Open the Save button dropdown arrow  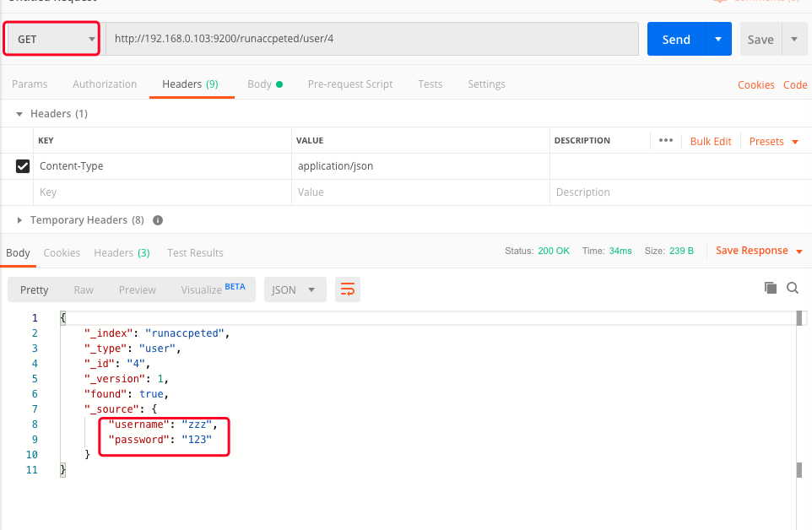(x=793, y=40)
